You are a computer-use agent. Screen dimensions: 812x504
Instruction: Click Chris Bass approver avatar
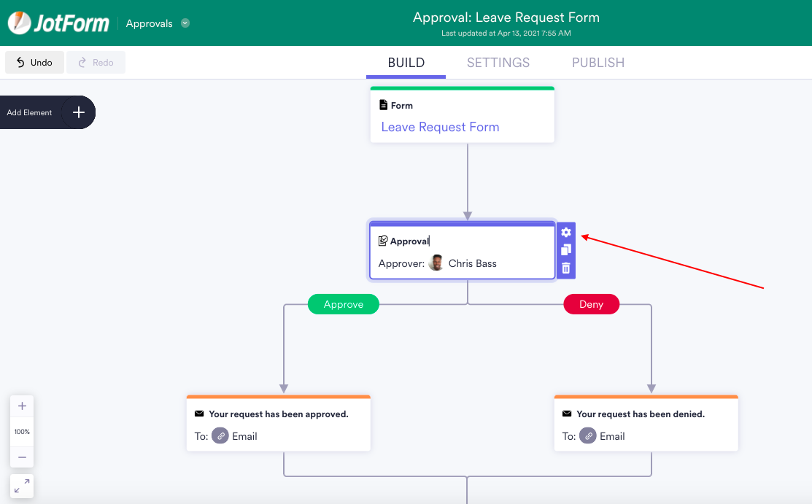[436, 263]
